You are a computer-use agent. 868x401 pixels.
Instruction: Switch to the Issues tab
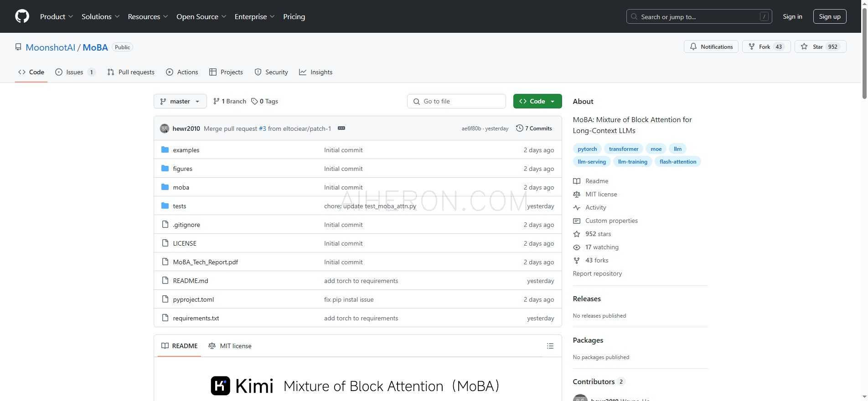coord(75,72)
